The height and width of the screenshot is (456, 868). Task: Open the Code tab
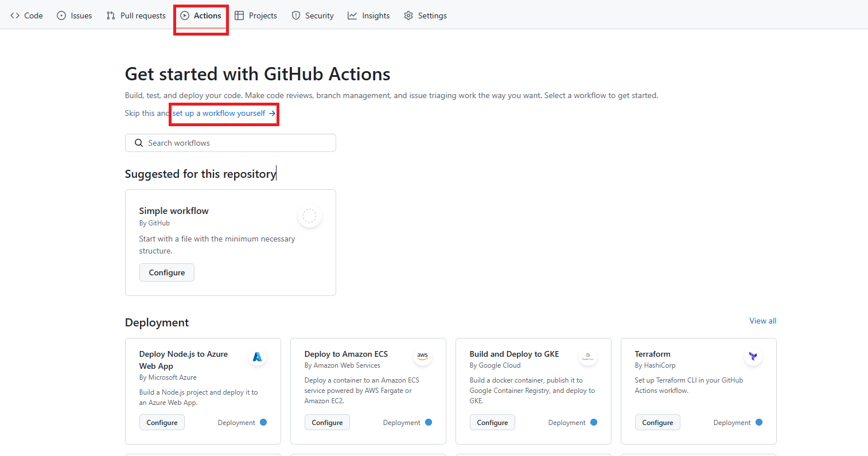[x=26, y=15]
